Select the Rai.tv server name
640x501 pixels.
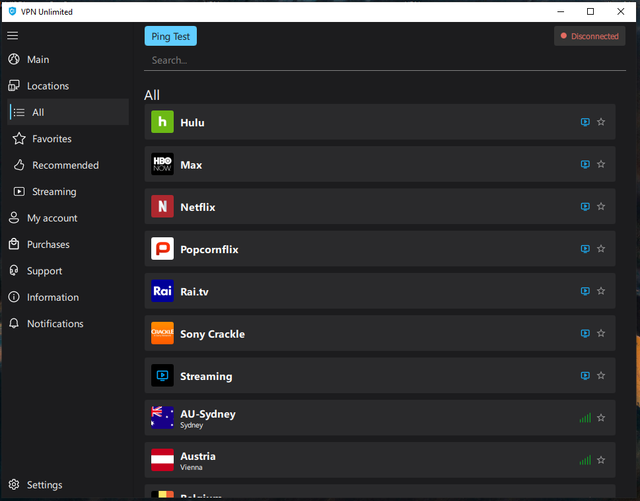[194, 292]
